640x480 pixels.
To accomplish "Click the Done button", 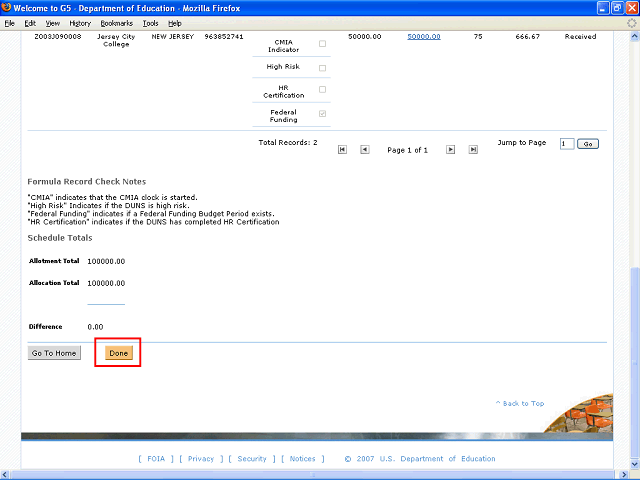I will 119,353.
